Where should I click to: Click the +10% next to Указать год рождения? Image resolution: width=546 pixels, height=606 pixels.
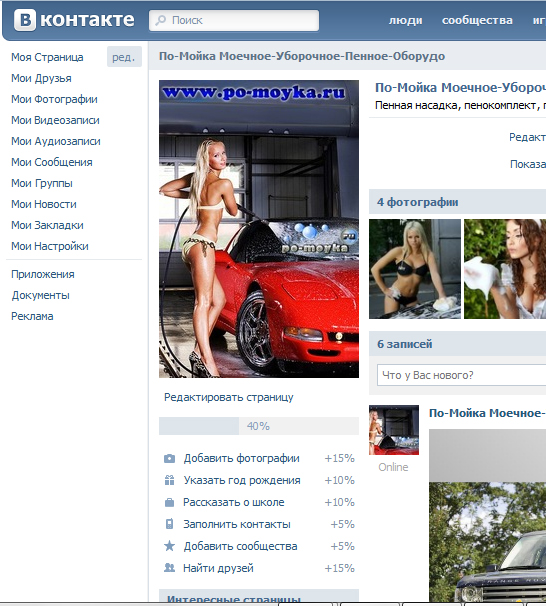pyautogui.click(x=339, y=480)
